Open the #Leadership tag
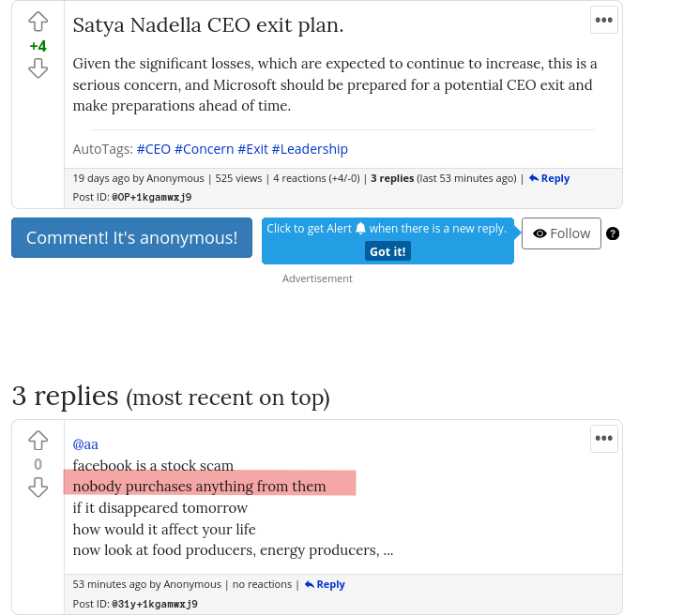This screenshot has width=699, height=616. pos(310,149)
